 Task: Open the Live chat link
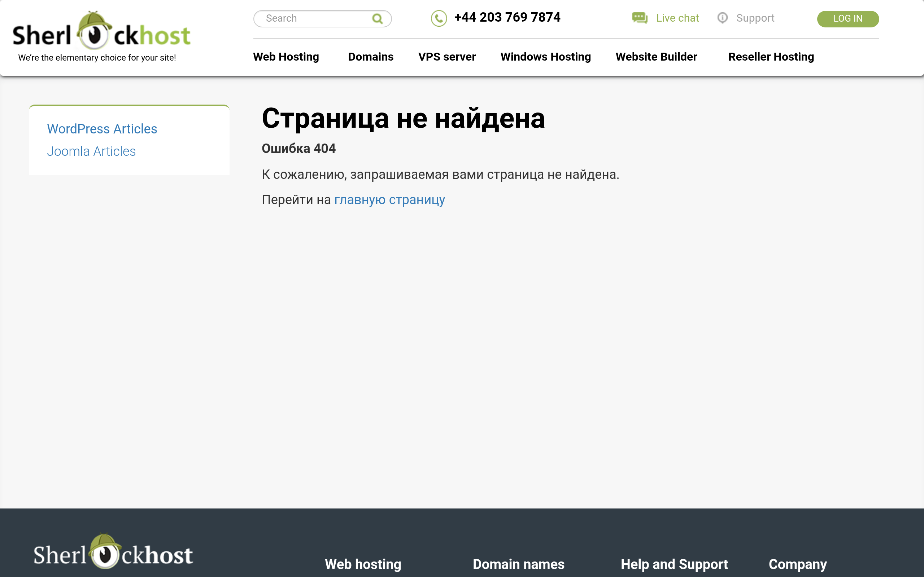tap(677, 18)
